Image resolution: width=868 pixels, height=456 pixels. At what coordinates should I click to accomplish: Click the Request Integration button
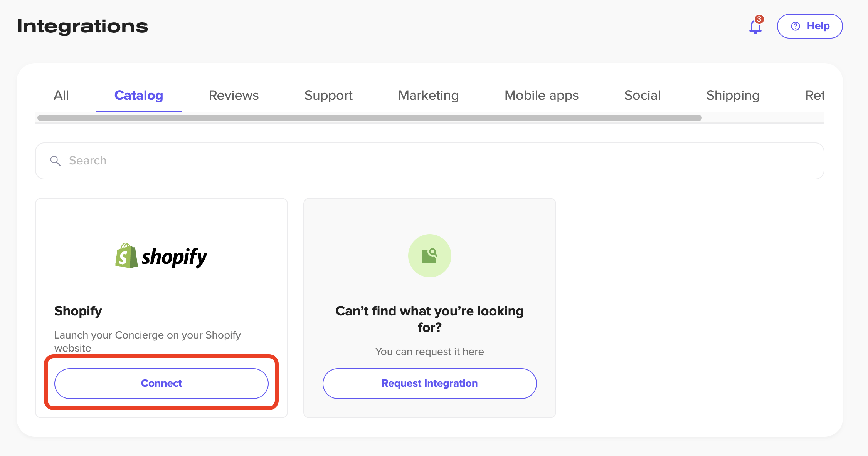[429, 383]
